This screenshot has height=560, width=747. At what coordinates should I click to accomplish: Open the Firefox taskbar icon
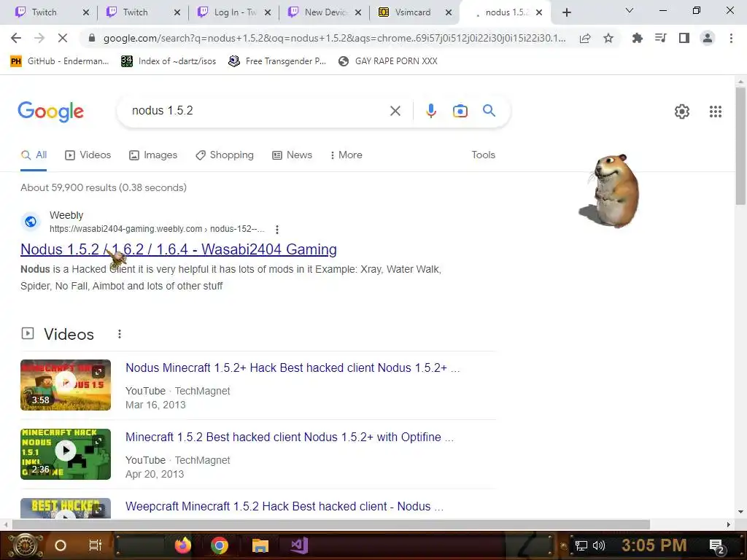[x=183, y=545]
